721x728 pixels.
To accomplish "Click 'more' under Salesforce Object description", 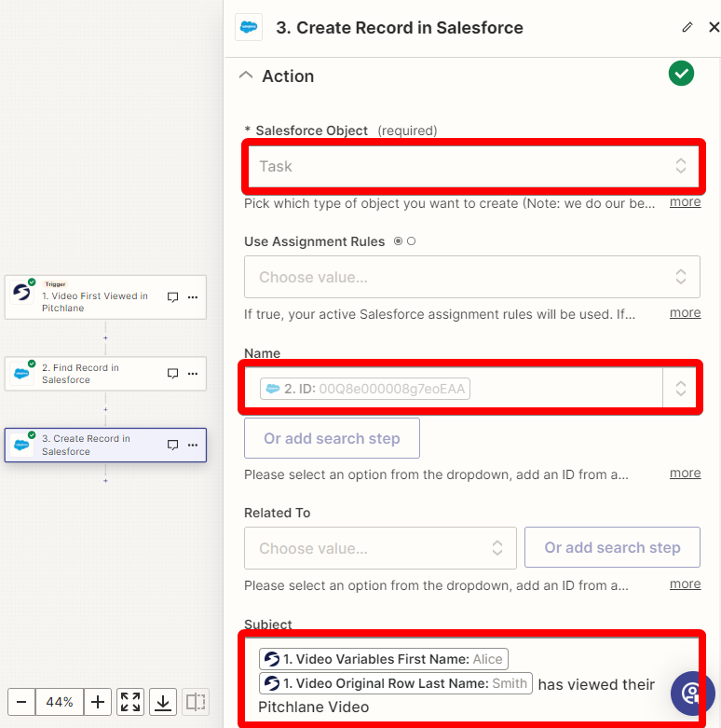I will (x=685, y=202).
